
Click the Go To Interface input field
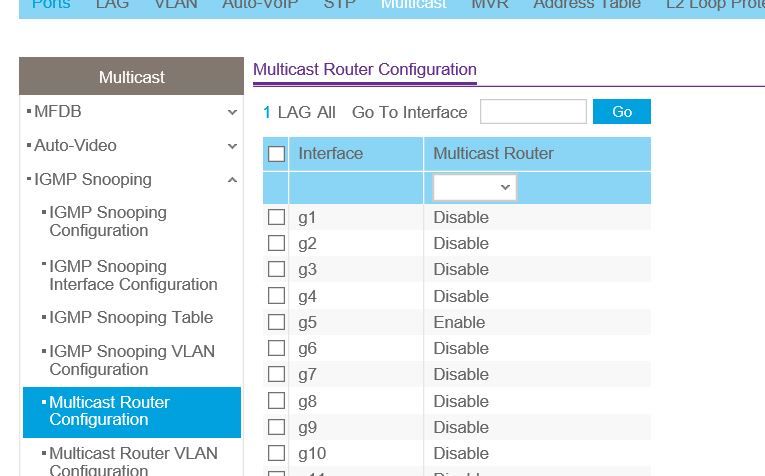pyautogui.click(x=533, y=112)
